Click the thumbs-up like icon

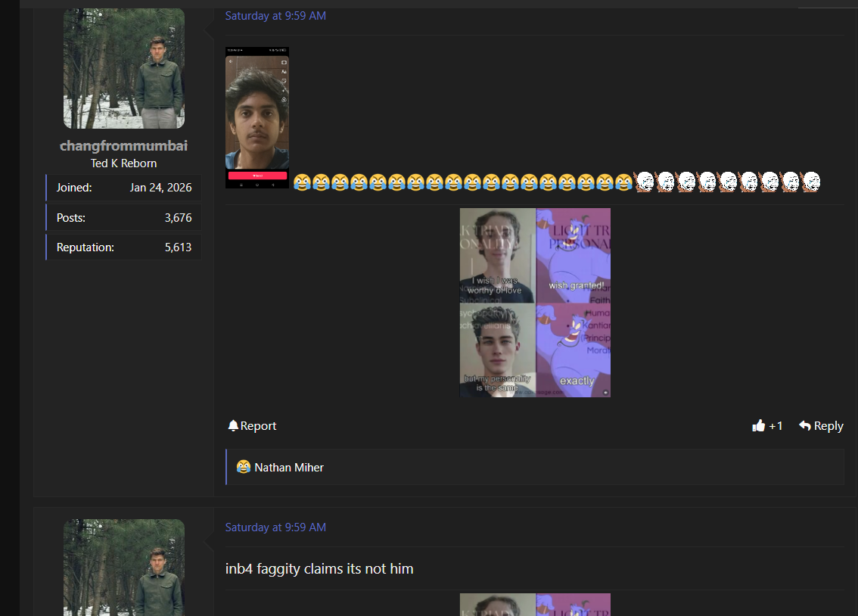pyautogui.click(x=758, y=425)
